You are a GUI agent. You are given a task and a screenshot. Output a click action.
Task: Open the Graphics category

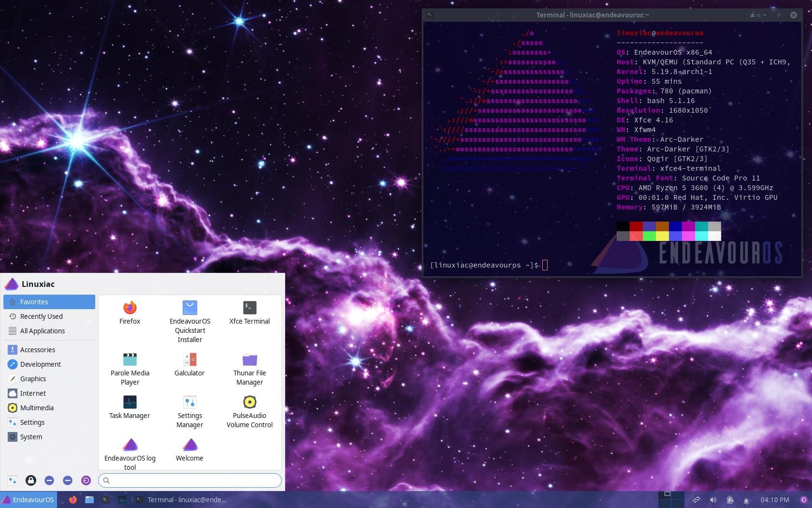[49, 379]
